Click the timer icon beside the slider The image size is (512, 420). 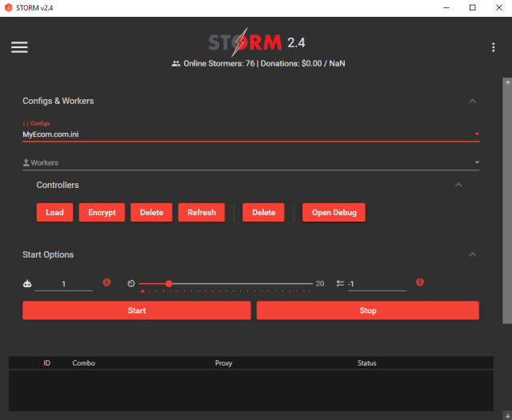coord(131,283)
